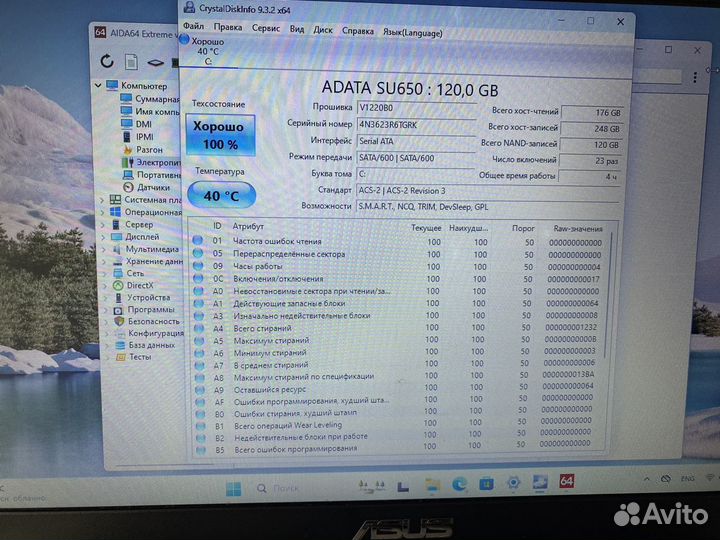Click the total host writes value 248 GB
Screen dimensions: 720x540
tap(591, 129)
